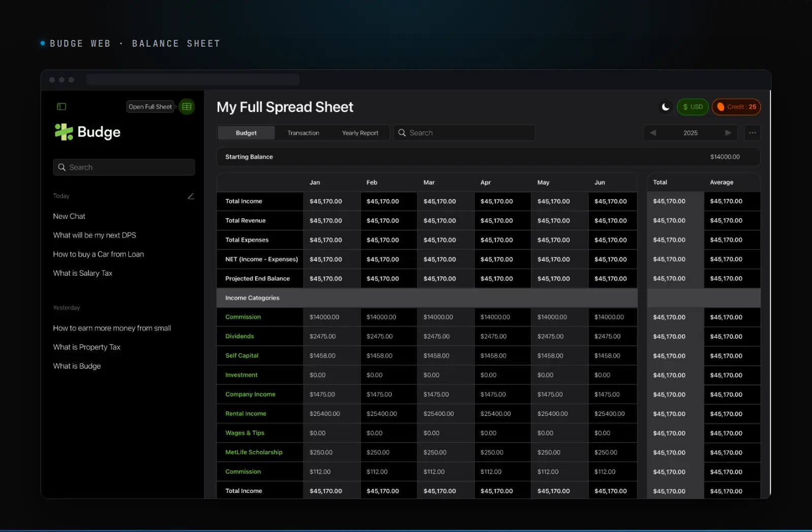Open the Wages & Tips category
This screenshot has height=532, width=812.
click(245, 433)
